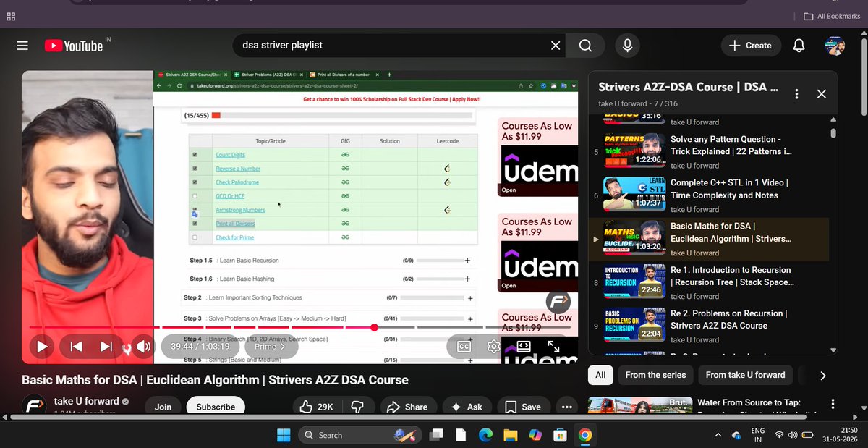Open the Create button
868x448 pixels.
(750, 46)
